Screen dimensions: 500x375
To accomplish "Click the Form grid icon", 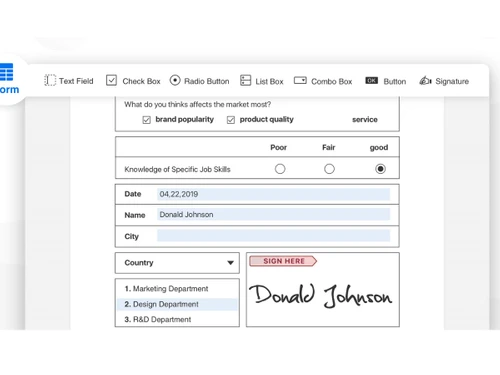I will pos(6,72).
